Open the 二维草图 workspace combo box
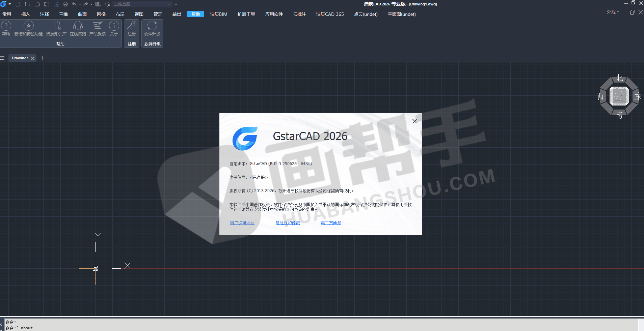644x331 pixels. (x=142, y=4)
